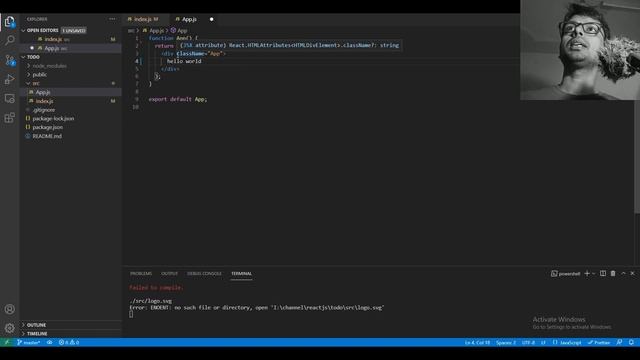This screenshot has width=640, height=360.
Task: Change Spaces: 2 indentation setting
Action: 506,342
